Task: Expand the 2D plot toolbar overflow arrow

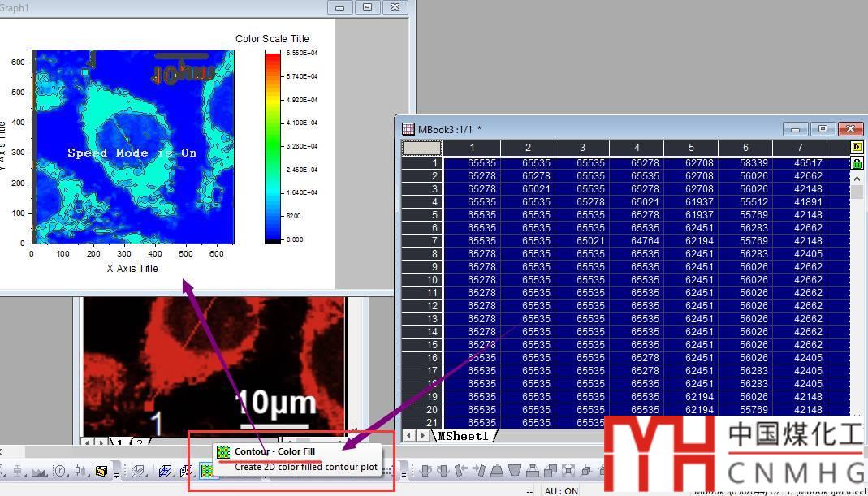Action: point(117,472)
